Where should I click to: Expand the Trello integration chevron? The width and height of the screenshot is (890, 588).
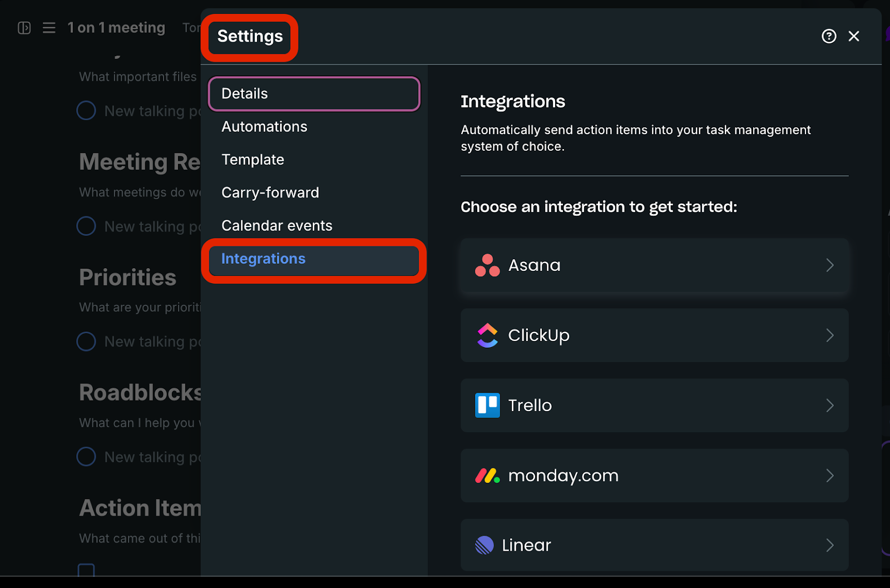click(x=829, y=406)
